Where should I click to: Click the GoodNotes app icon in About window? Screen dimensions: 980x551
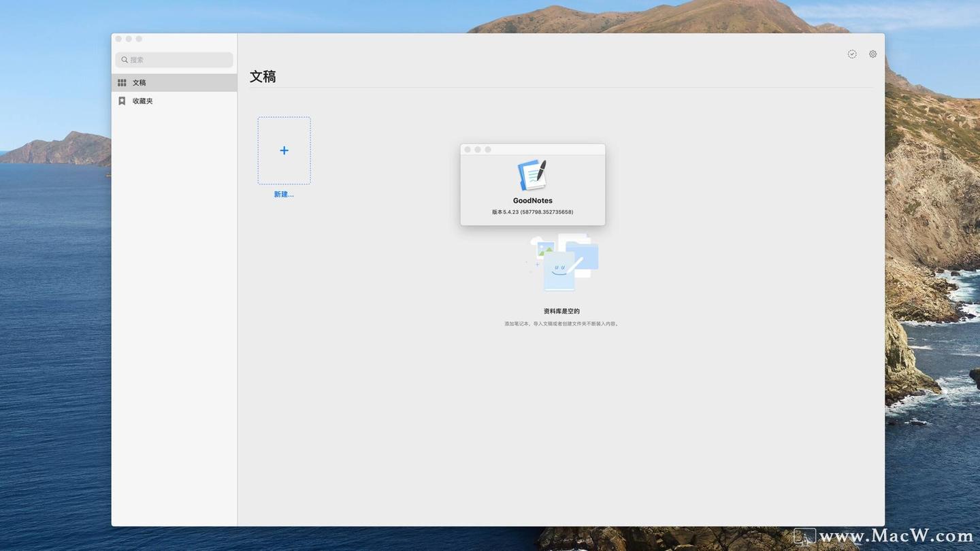pos(532,175)
